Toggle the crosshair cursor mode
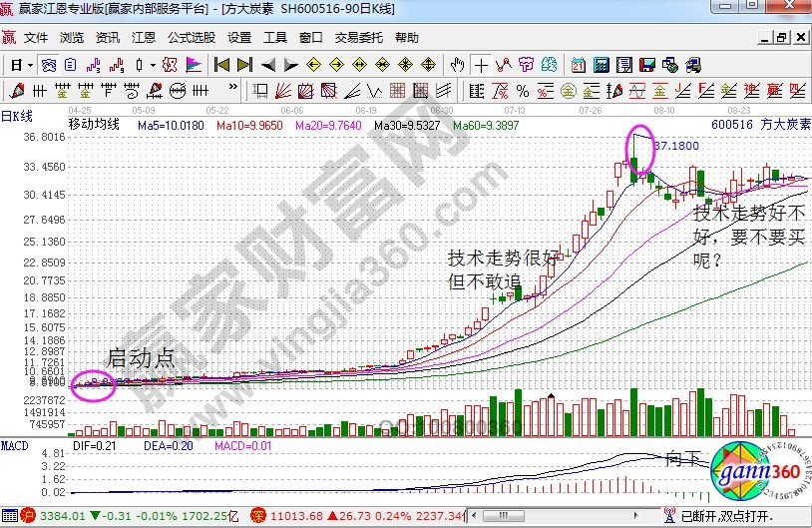 (481, 65)
